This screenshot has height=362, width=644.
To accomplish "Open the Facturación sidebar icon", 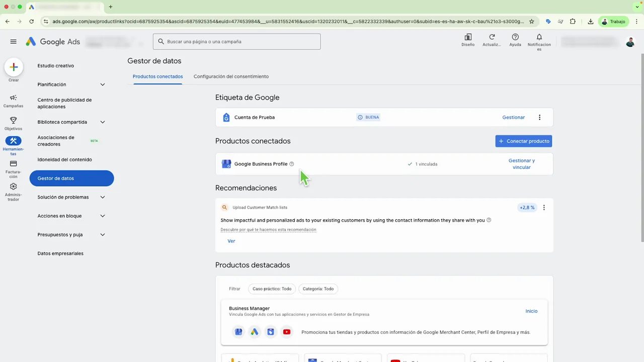I will [x=14, y=164].
